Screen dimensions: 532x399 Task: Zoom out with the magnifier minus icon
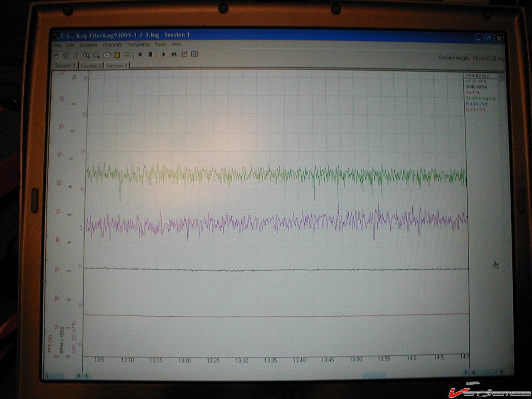96,55
